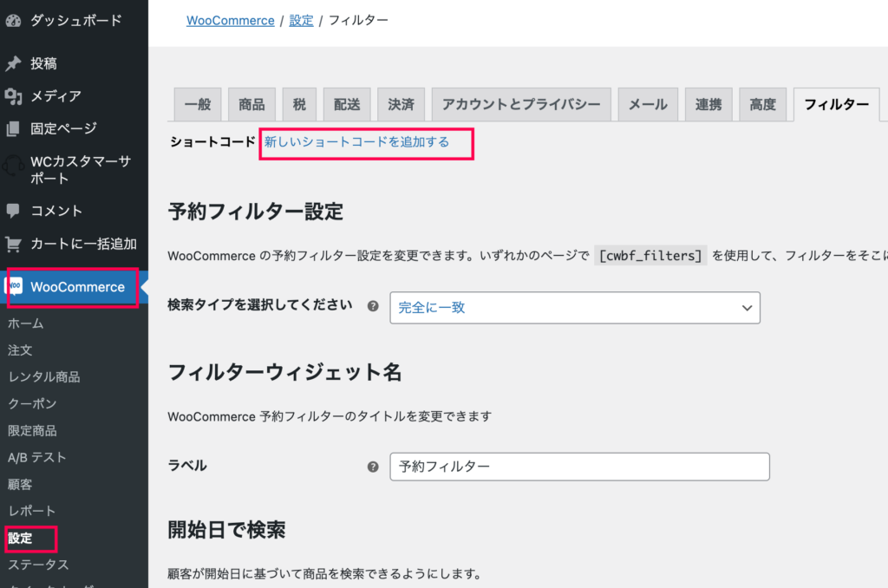The height and width of the screenshot is (588, 888).
Task: Click the [cwbf_filters] shortcode text
Action: click(x=650, y=256)
